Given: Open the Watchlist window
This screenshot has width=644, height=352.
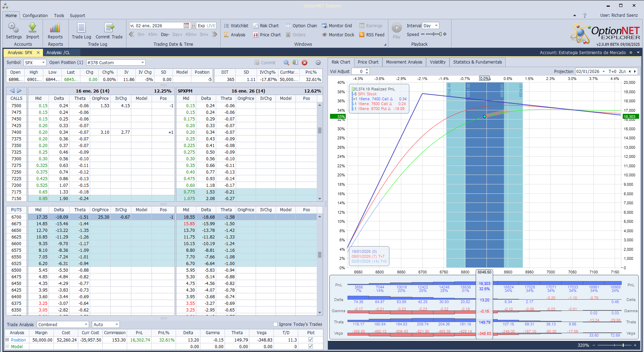Looking at the screenshot, I should tap(236, 25).
